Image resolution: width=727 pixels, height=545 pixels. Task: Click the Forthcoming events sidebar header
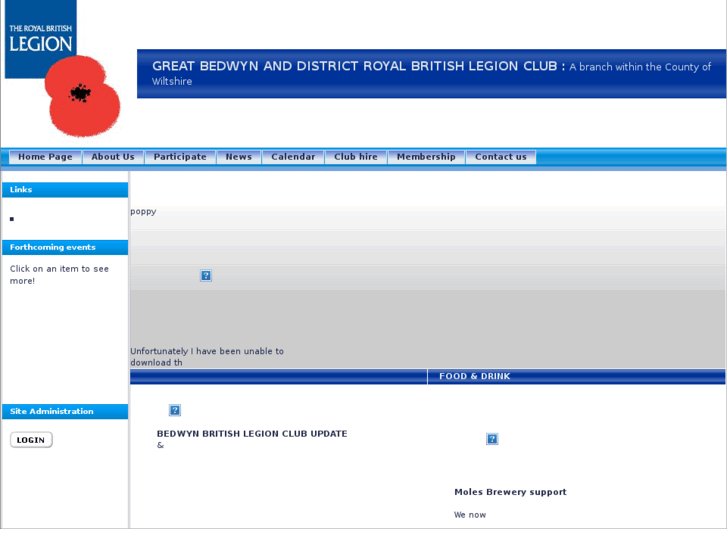coord(65,247)
